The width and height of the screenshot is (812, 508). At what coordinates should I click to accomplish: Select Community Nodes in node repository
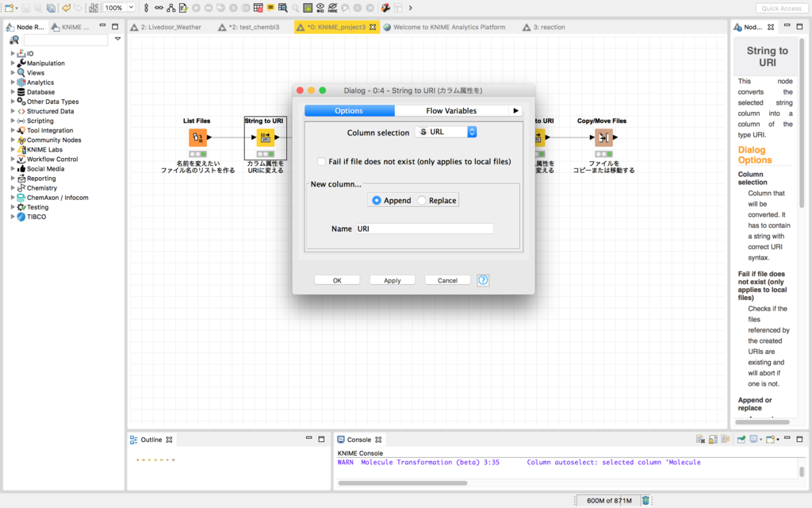point(54,140)
